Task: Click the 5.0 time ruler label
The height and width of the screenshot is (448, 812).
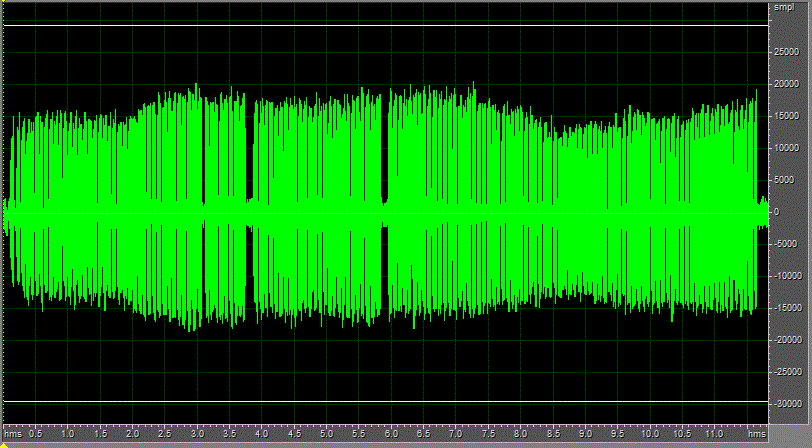Action: tap(327, 433)
